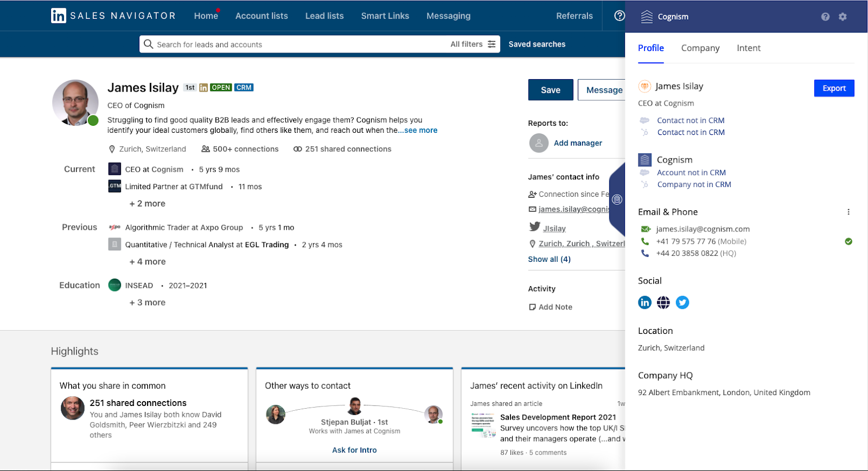Click 500+ connections link
The width and height of the screenshot is (868, 471).
pyautogui.click(x=240, y=149)
